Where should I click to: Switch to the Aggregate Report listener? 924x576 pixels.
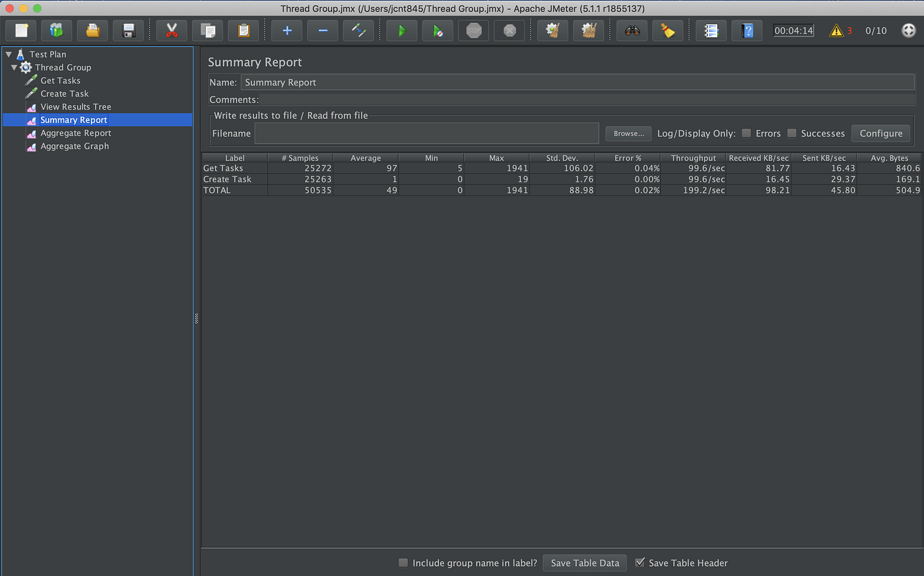pyautogui.click(x=77, y=133)
